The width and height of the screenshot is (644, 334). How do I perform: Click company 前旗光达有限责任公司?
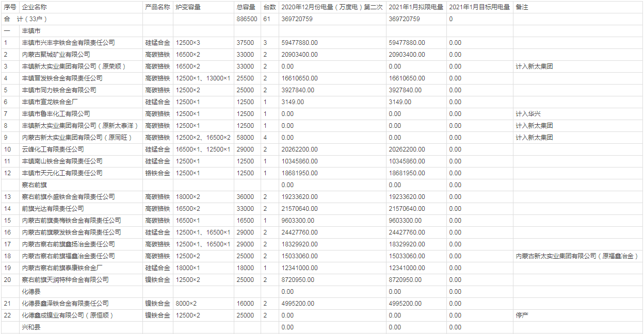point(53,209)
